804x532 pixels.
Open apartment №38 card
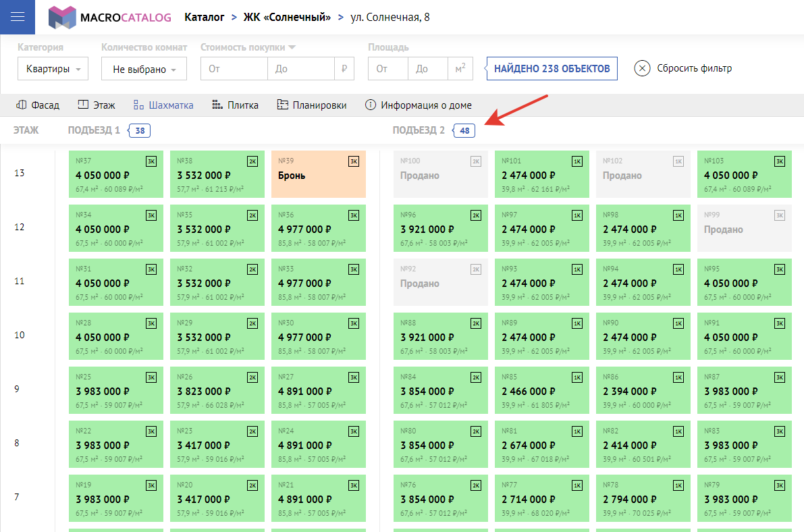[217, 174]
